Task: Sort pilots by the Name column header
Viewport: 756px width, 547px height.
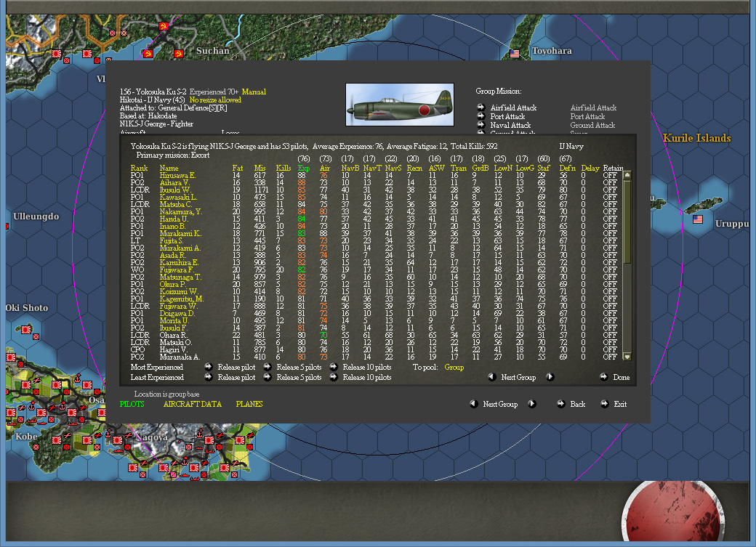Action: click(169, 168)
